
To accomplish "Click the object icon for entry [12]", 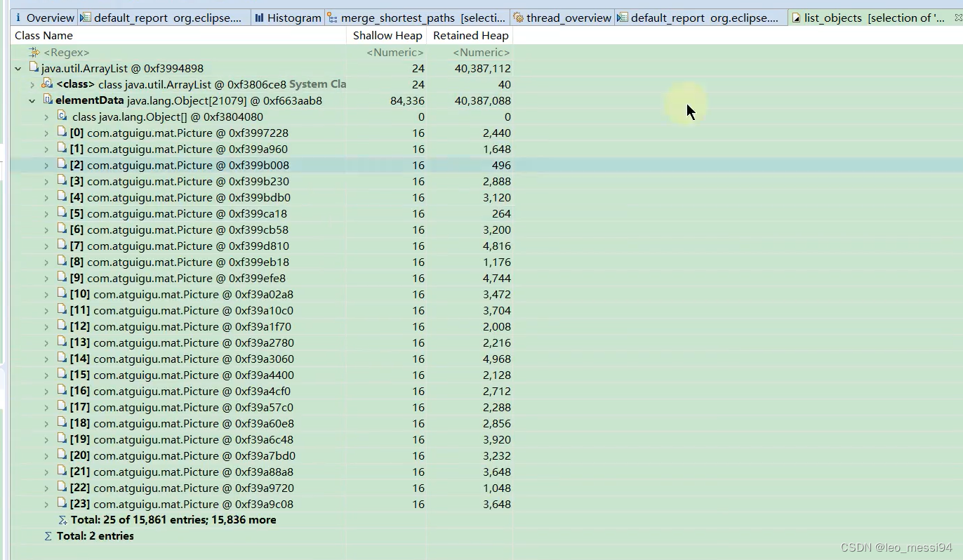I will coord(62,326).
